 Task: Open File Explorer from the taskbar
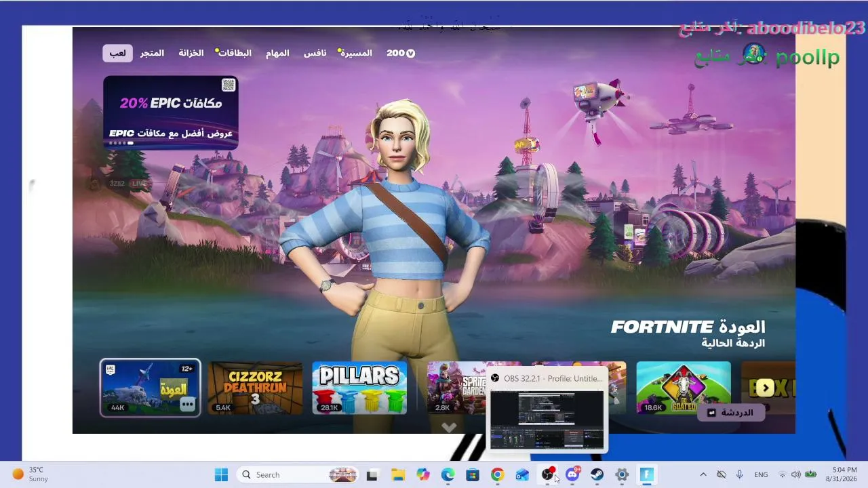click(x=398, y=474)
